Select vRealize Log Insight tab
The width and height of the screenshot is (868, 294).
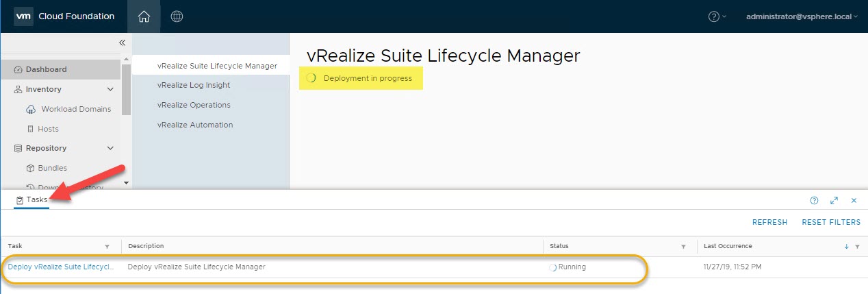coord(194,85)
